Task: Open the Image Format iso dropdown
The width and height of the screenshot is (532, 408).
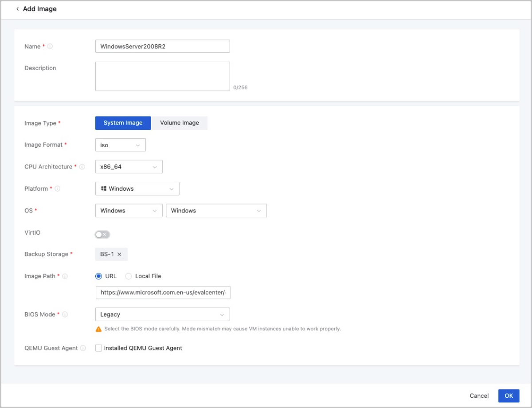Action: coord(120,145)
